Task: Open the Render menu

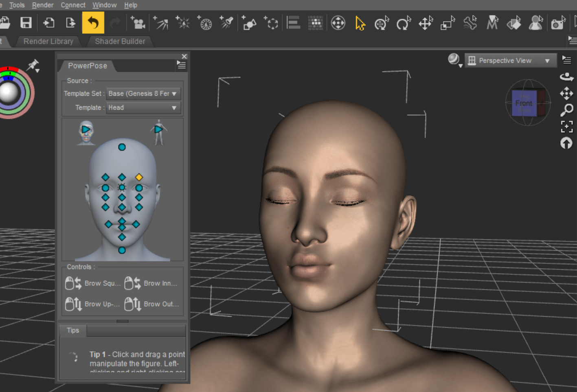Action: pos(42,5)
